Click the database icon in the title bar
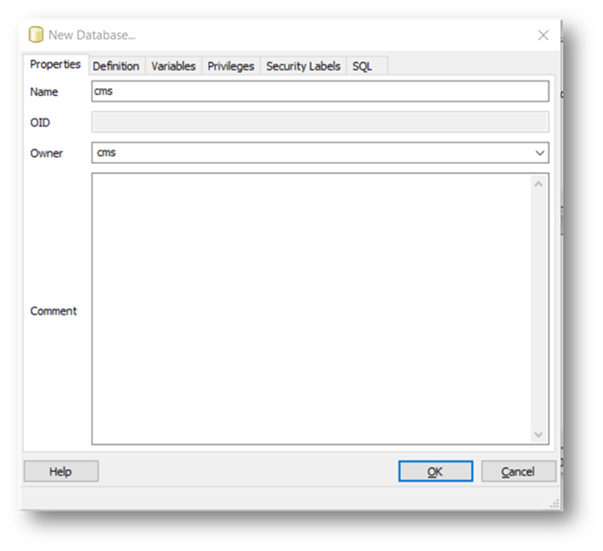 (36, 34)
